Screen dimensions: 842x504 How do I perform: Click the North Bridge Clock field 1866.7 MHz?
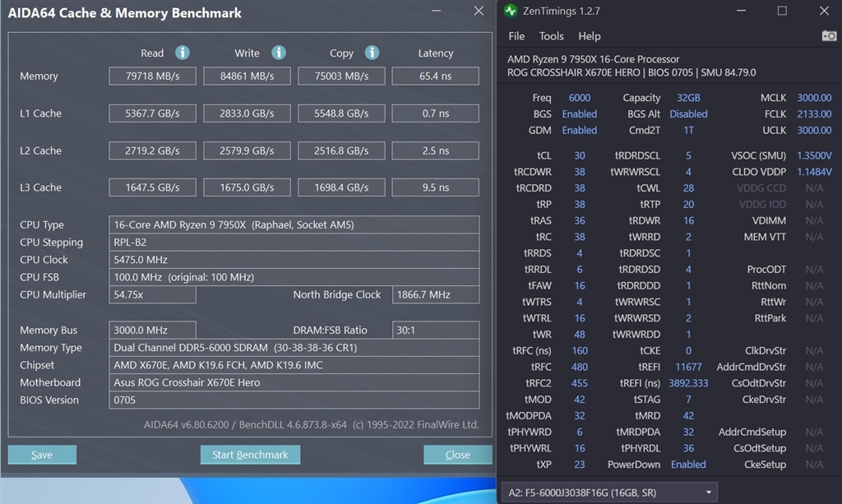point(436,294)
